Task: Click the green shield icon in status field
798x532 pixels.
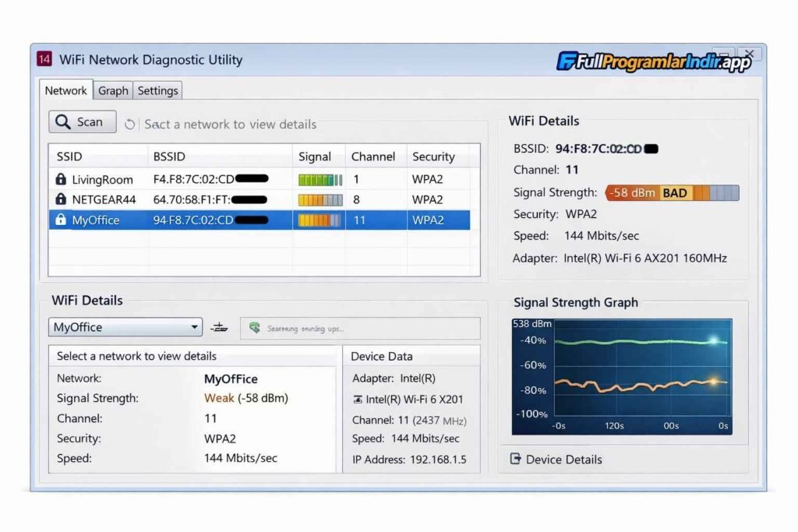Action: pos(254,328)
